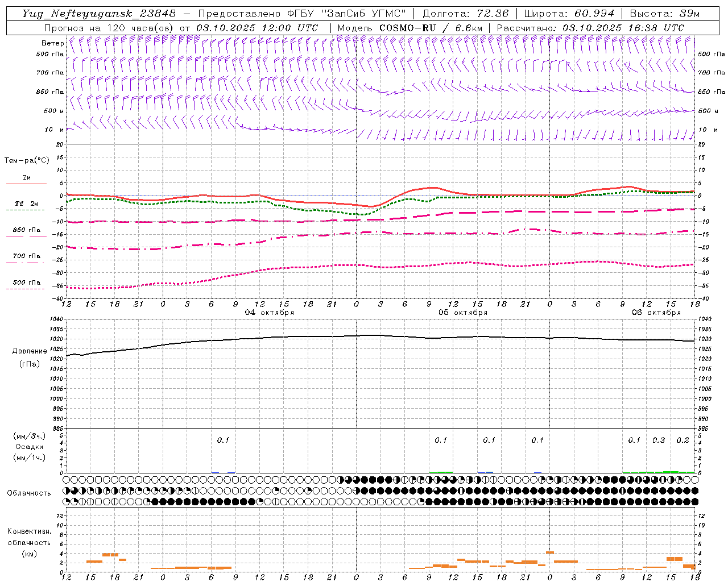The width and height of the screenshot is (728, 582).
Task: Click the Осадки precipitation label
Action: 30,447
